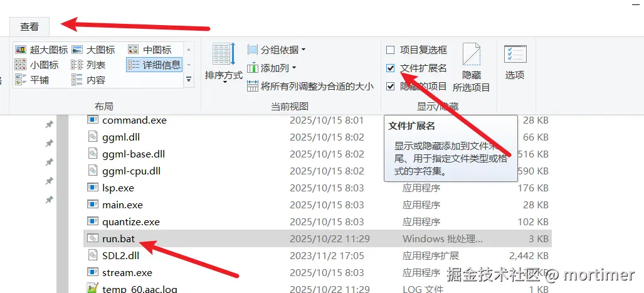The image size is (644, 293).
Task: Click the SDL2.dll file icon
Action: 93,255
